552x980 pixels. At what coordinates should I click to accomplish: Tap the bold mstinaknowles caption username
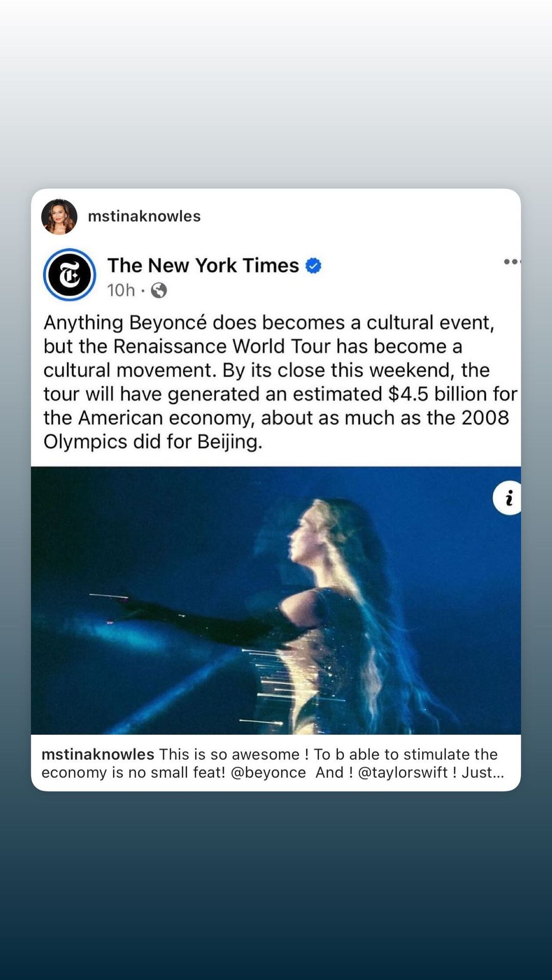tap(98, 754)
